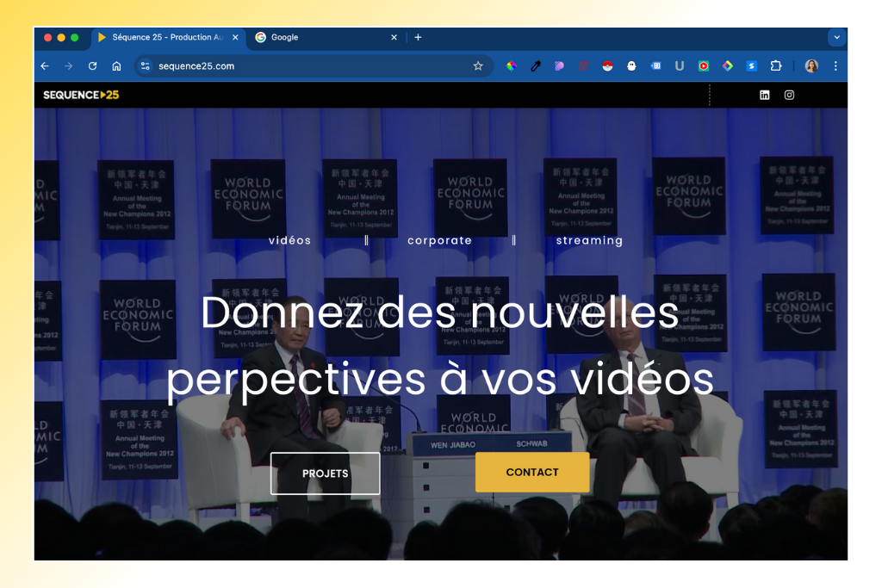882x588 pixels.
Task: Click the PROJETS button
Action: point(325,473)
